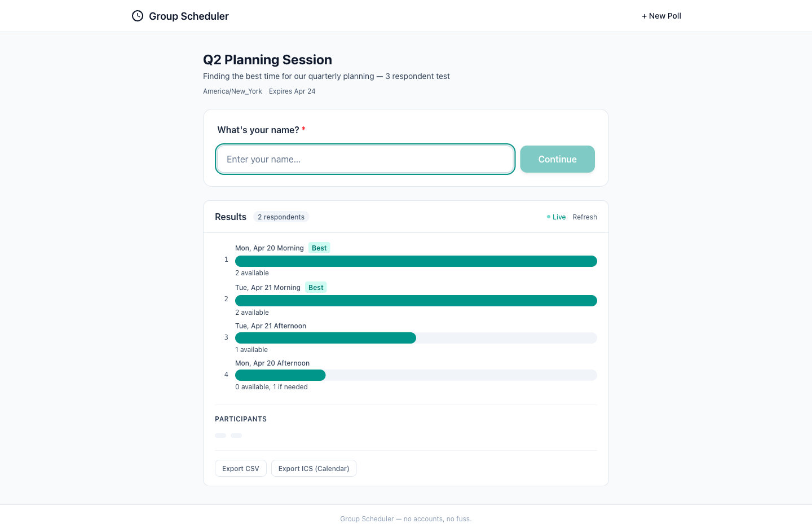This screenshot has height=532, width=812.
Task: Focus the Enter your name field
Action: (365, 159)
